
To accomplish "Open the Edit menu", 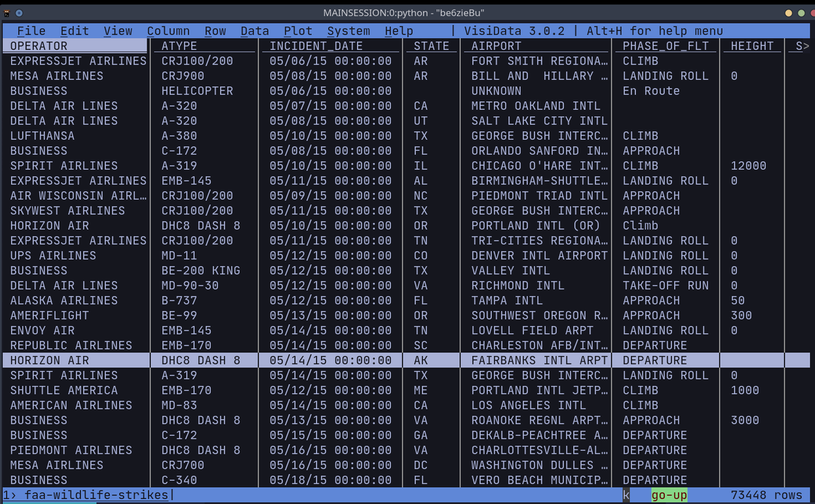I will pos(75,31).
